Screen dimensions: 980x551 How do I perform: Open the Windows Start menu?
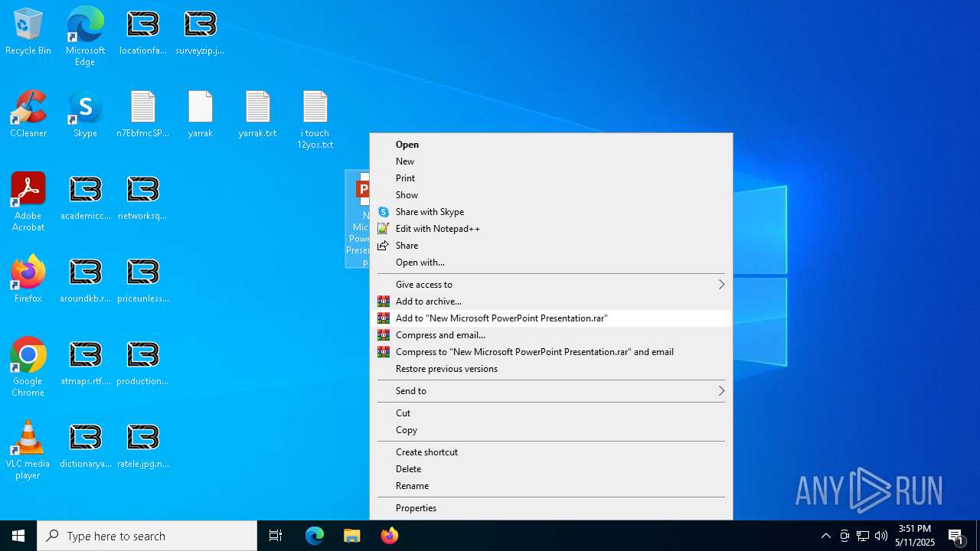coord(18,536)
